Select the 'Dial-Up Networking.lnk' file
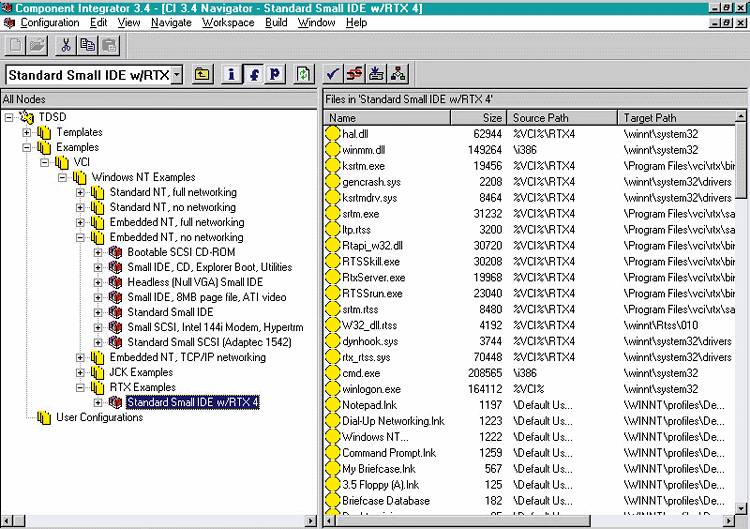The image size is (750, 529). pyautogui.click(x=393, y=421)
